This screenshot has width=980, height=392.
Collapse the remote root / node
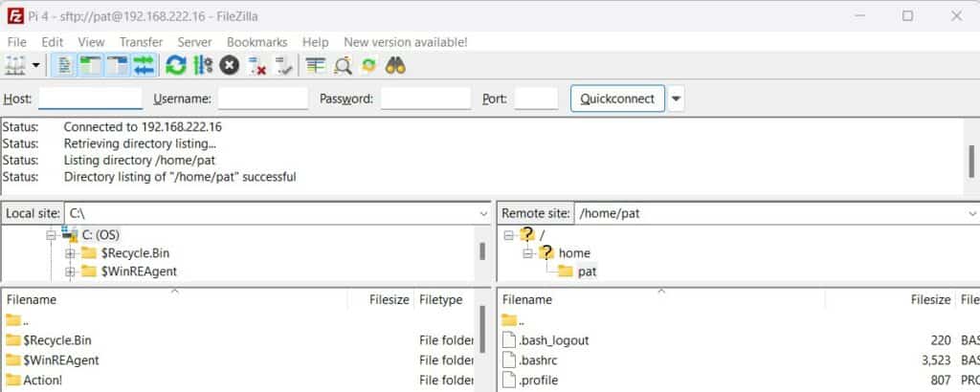click(x=508, y=234)
